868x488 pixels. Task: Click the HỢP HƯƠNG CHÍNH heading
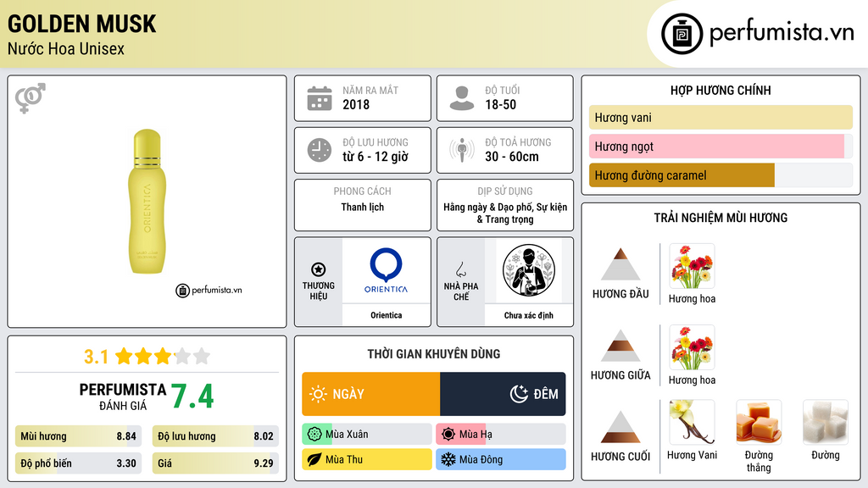click(x=721, y=90)
